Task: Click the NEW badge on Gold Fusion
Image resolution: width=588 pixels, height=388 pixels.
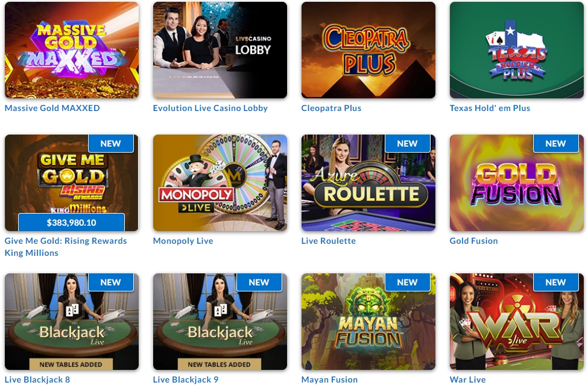Action: (x=556, y=144)
